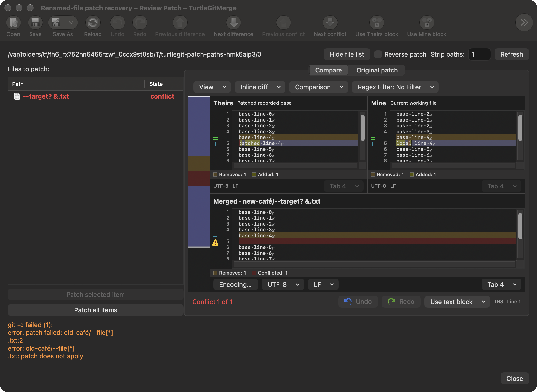Open the Use text block dropdown

point(457,302)
